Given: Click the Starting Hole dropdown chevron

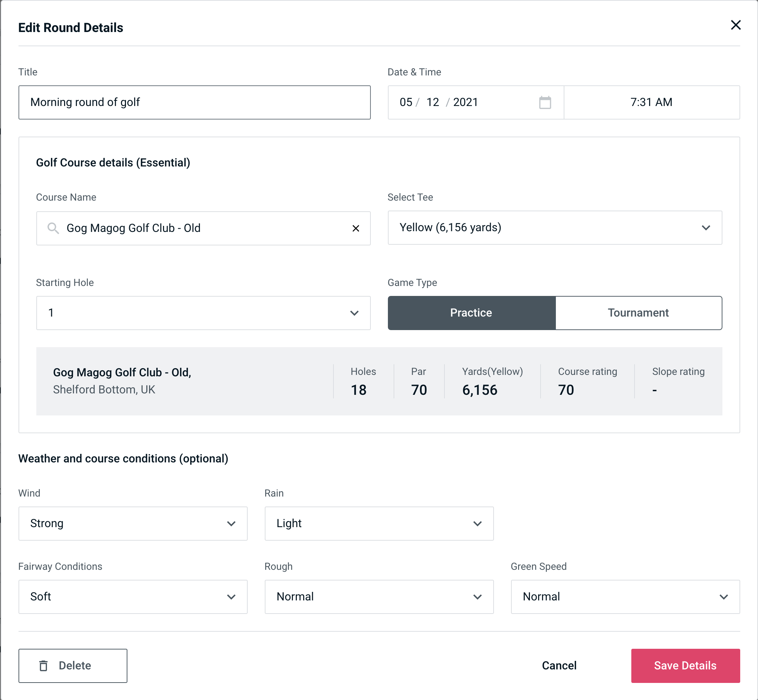Looking at the screenshot, I should [354, 313].
